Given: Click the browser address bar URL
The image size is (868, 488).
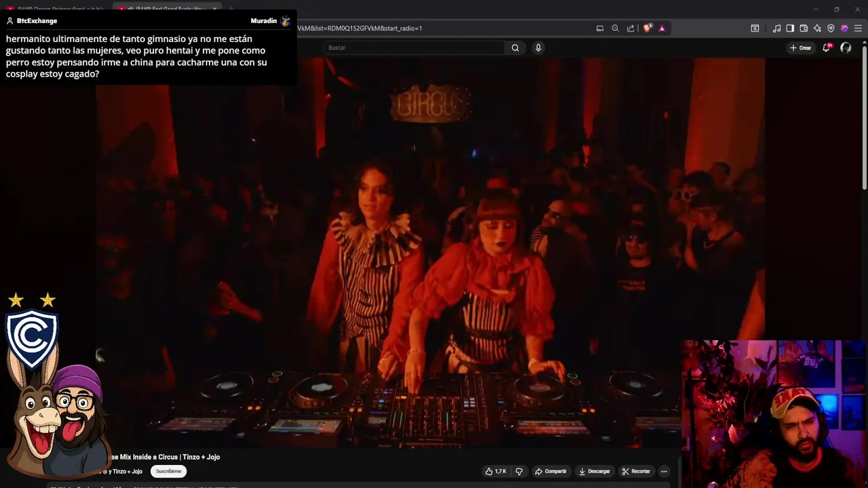Looking at the screenshot, I should point(359,28).
